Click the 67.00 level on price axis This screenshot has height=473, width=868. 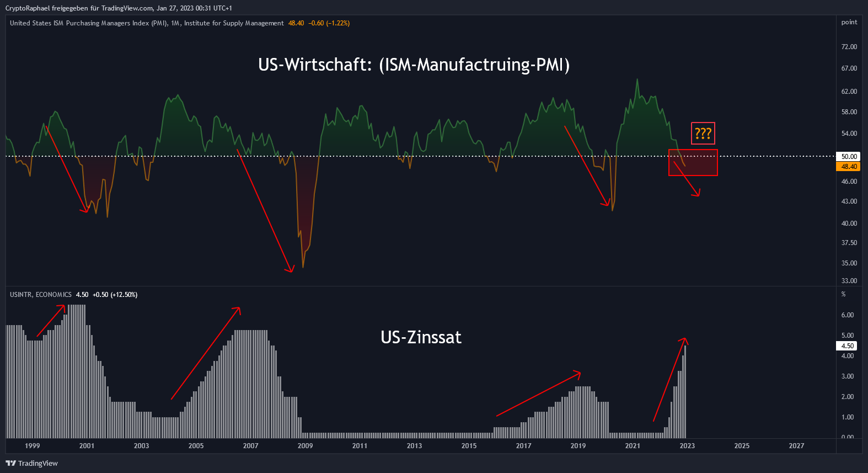(x=849, y=68)
